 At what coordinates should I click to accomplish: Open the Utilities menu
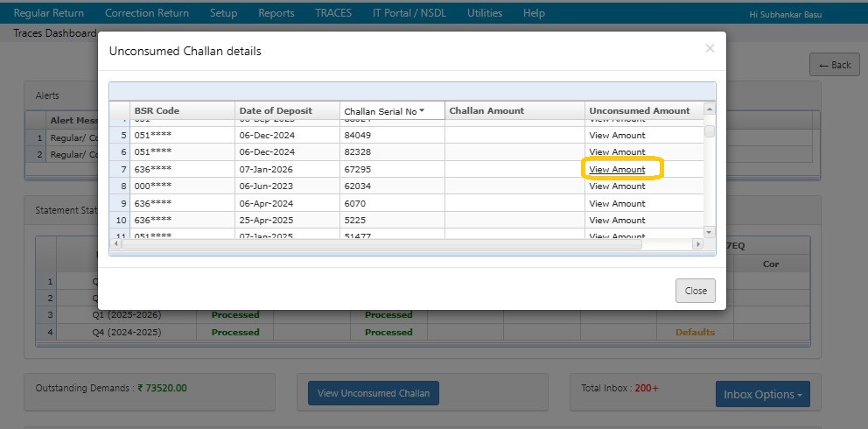(x=485, y=13)
